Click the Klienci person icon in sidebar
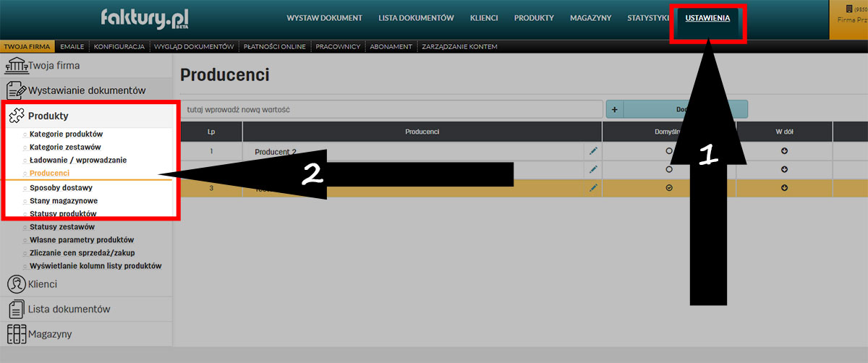Image resolution: width=868 pixels, height=363 pixels. click(x=16, y=283)
